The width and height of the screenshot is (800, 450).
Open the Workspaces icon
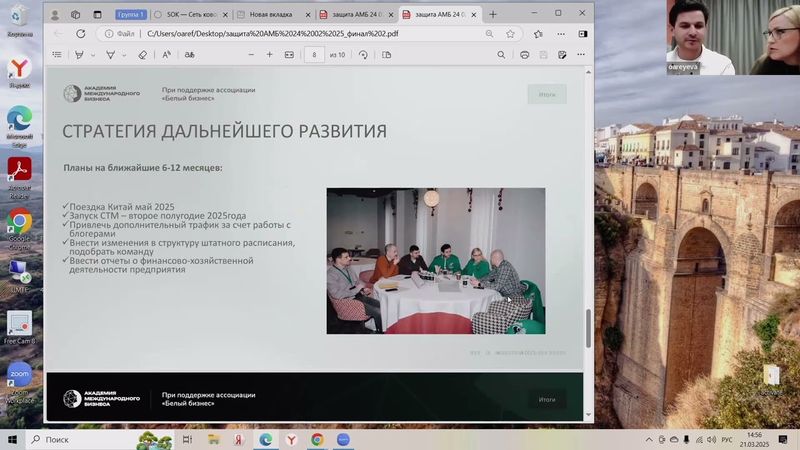76,15
